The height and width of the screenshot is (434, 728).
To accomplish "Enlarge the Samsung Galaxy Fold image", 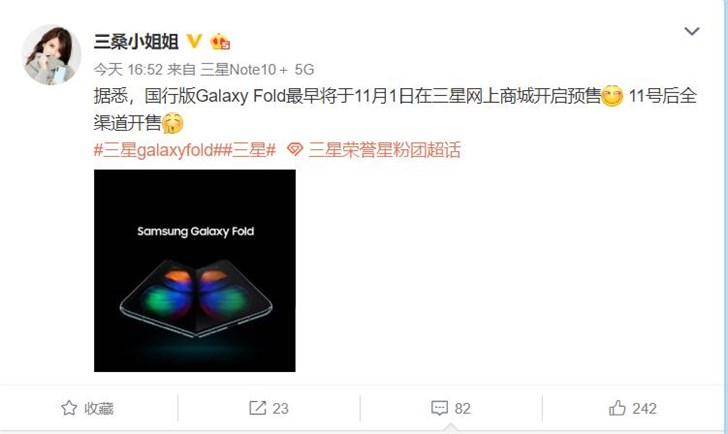I will coord(195,271).
